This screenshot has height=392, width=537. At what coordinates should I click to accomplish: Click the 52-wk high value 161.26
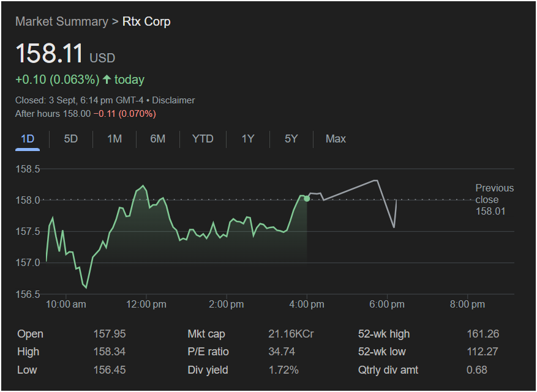click(483, 334)
